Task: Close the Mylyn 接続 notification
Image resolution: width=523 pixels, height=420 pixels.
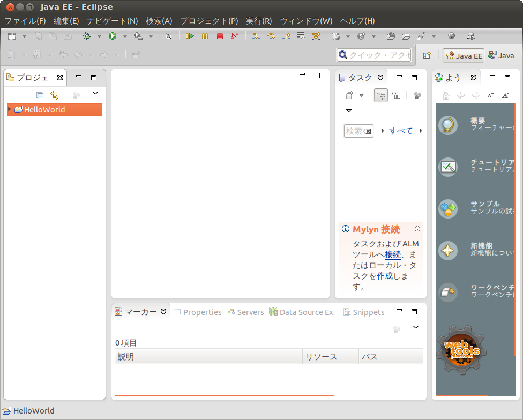Action: point(417,228)
